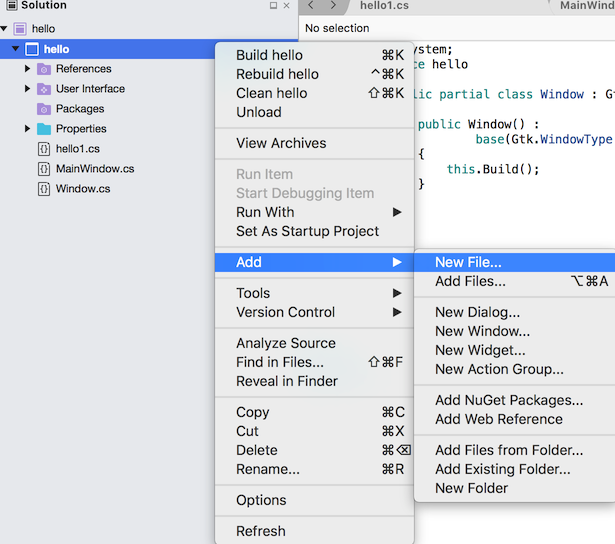Click the References folder icon
This screenshot has width=615, height=544.
point(44,69)
